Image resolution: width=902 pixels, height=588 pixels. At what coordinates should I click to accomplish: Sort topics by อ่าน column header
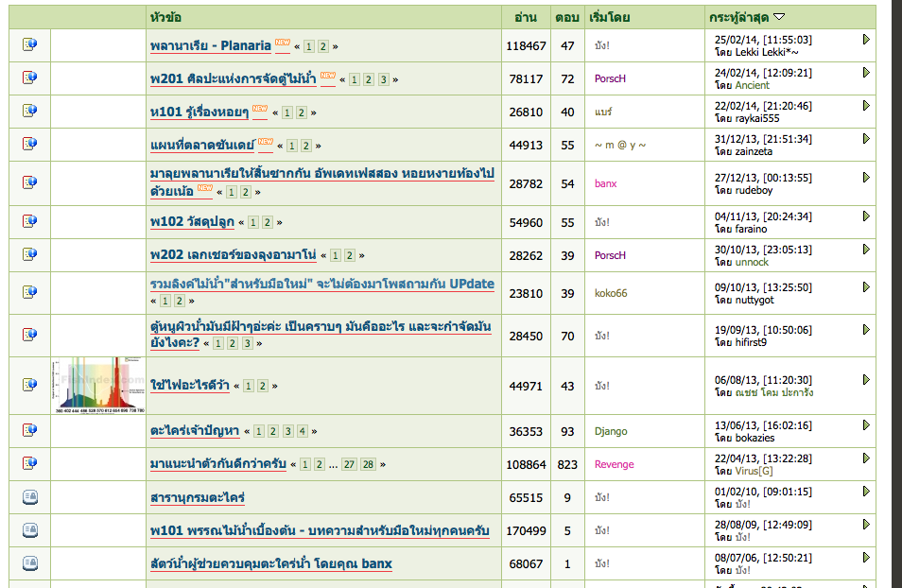click(526, 17)
